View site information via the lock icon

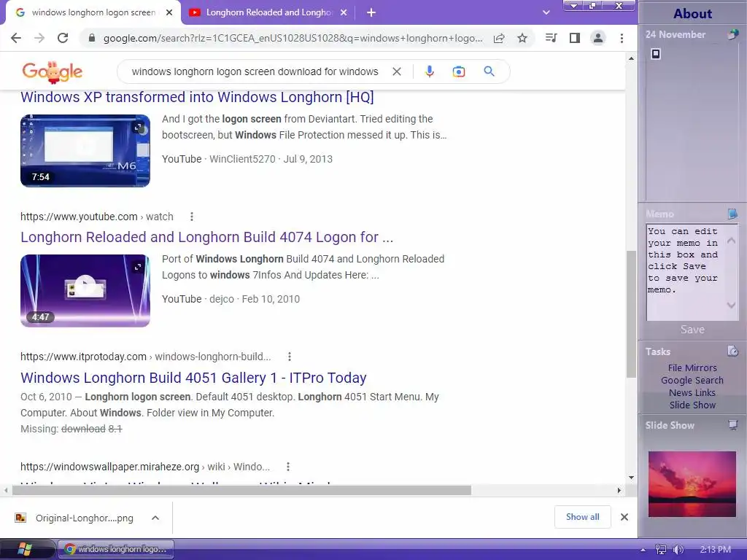[92, 38]
